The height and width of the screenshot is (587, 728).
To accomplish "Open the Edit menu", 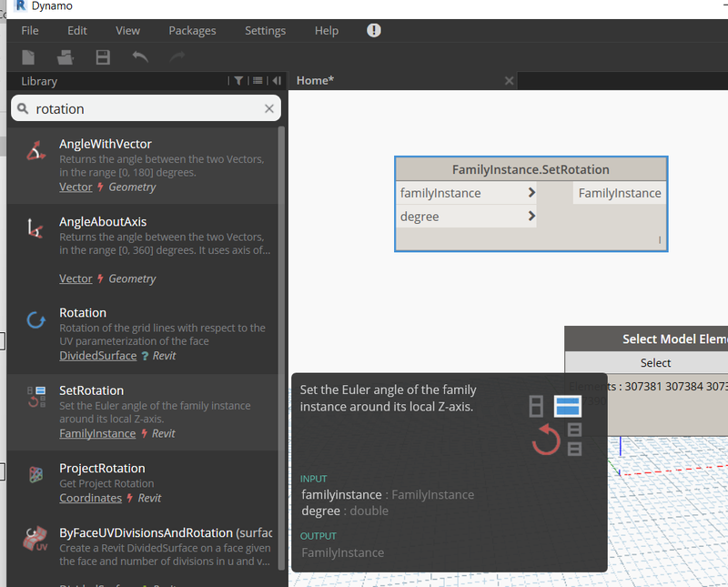I will [x=77, y=31].
